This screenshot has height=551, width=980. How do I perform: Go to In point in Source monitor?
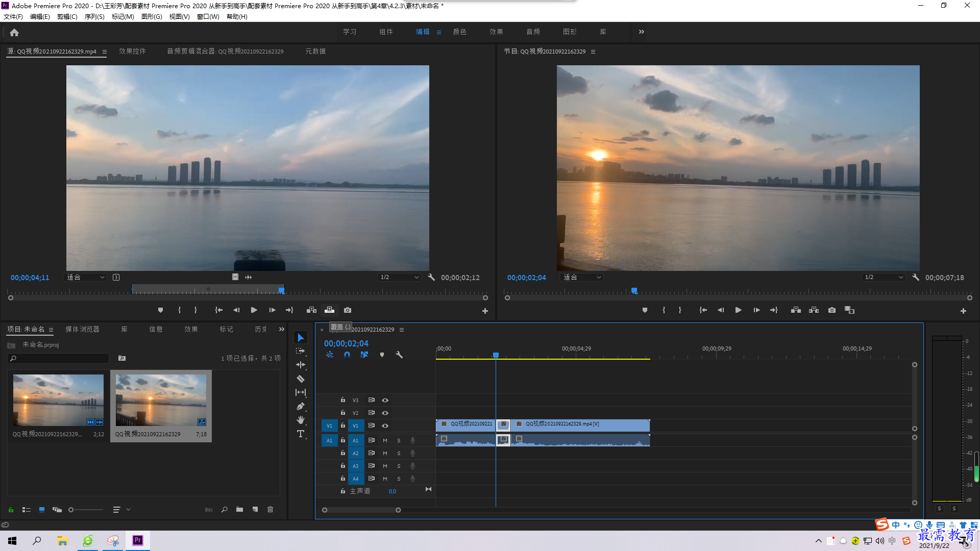pos(219,310)
